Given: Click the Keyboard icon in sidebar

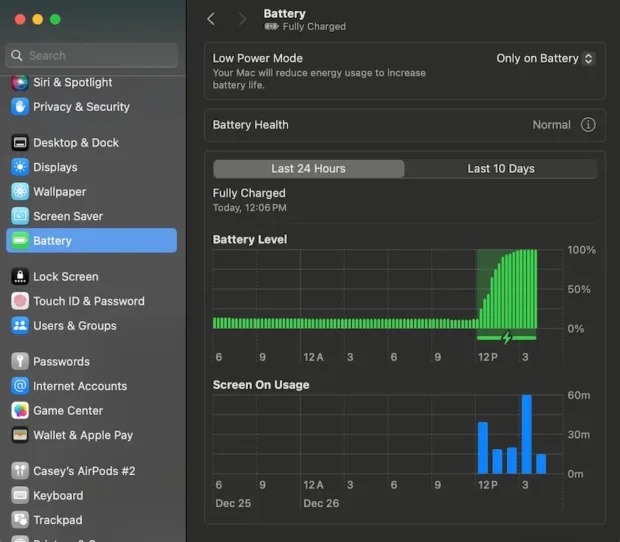Looking at the screenshot, I should 20,495.
